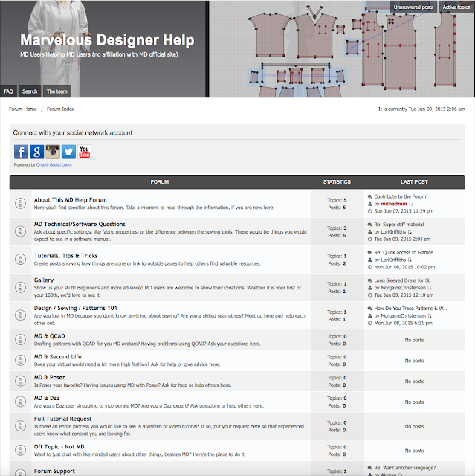Open the MD & QCAD forum
Viewport: 475px width, 476px height.
(50, 336)
